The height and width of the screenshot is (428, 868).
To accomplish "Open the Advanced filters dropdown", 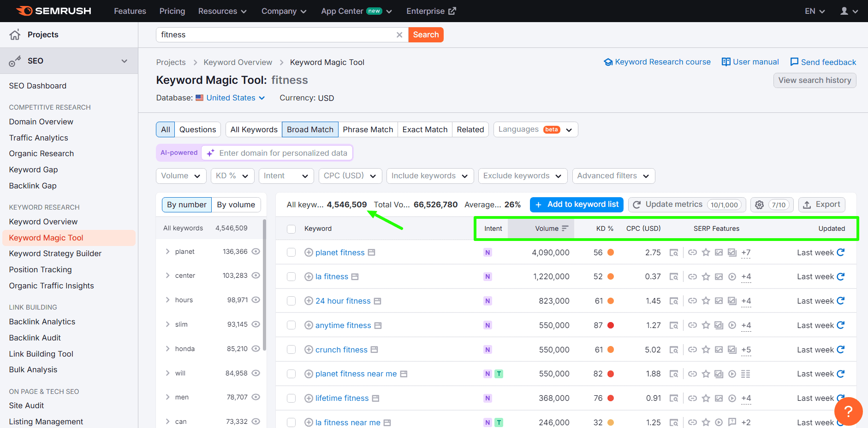I will point(613,176).
